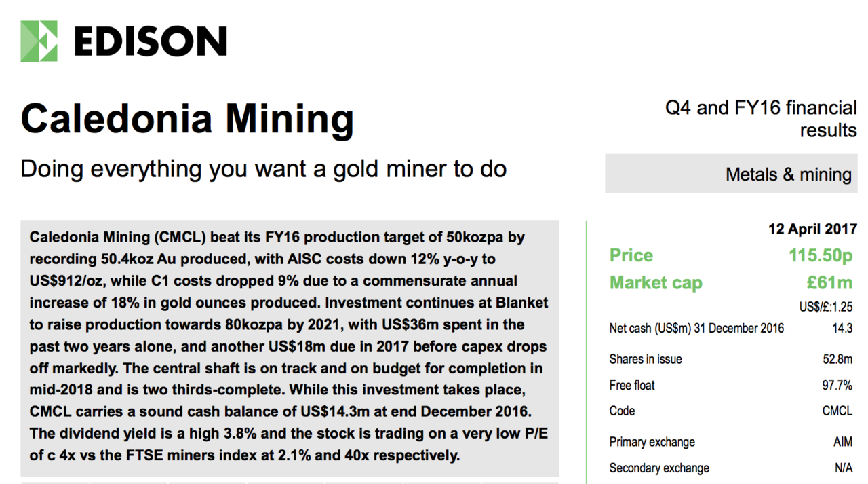Click the Q4 and FY16 financial results heading
The height and width of the screenshot is (484, 868).
[x=761, y=119]
